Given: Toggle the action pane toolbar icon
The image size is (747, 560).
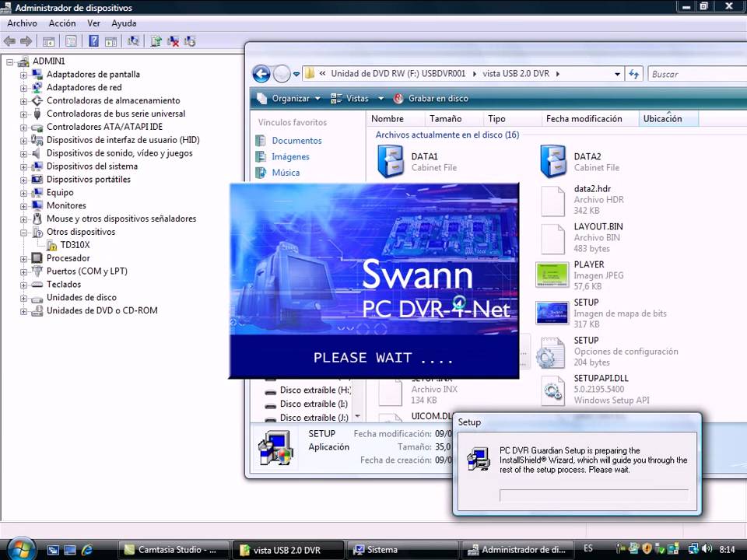Looking at the screenshot, I should [x=110, y=41].
